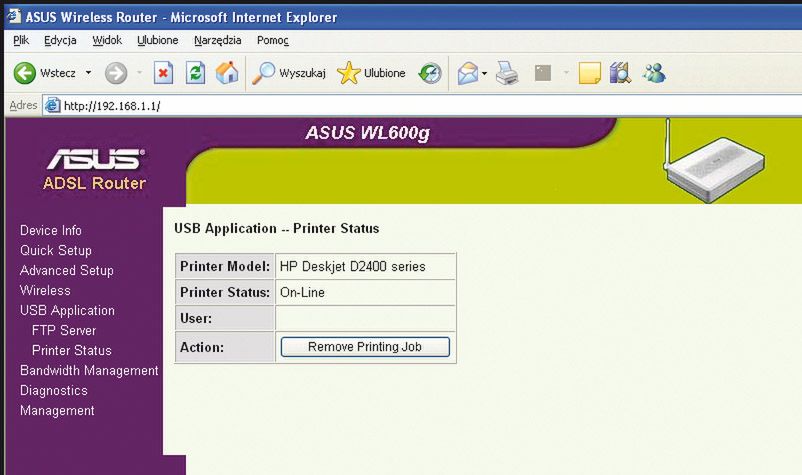Open the Edycja menu
This screenshot has height=475, width=802.
pos(60,40)
